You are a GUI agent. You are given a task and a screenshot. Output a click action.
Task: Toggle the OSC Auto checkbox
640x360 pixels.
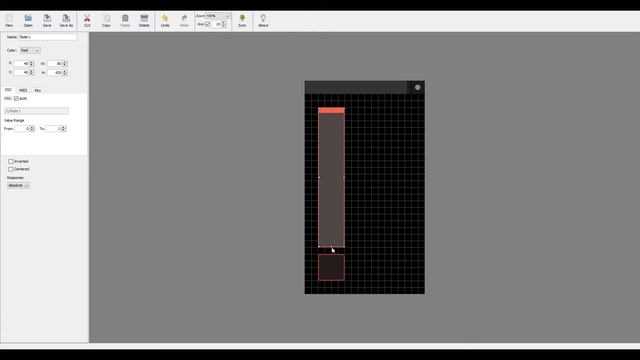pyautogui.click(x=16, y=98)
